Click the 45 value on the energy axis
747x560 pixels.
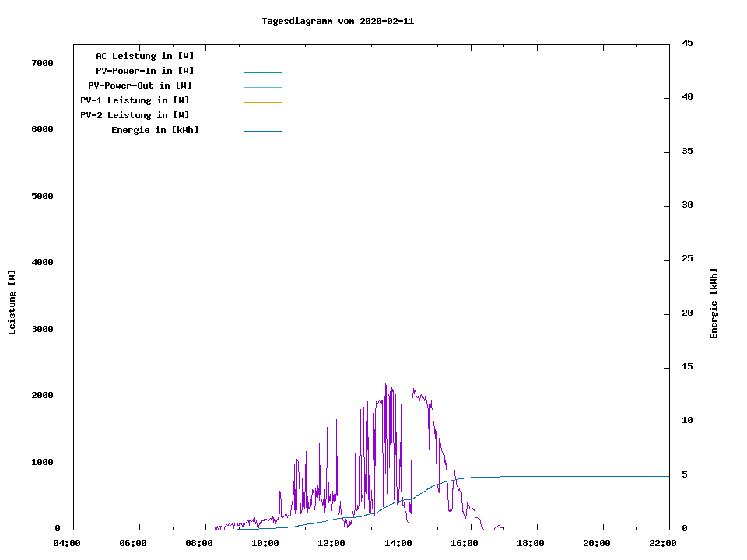pyautogui.click(x=687, y=43)
